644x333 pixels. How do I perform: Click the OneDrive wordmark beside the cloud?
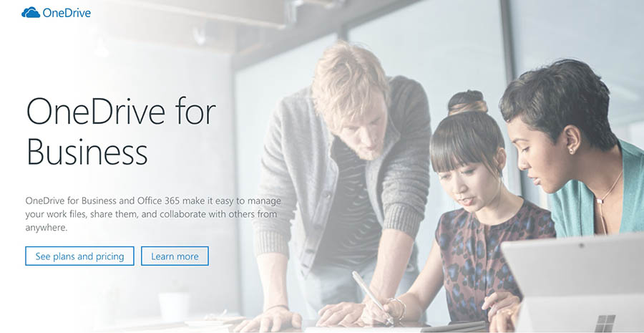click(x=67, y=13)
